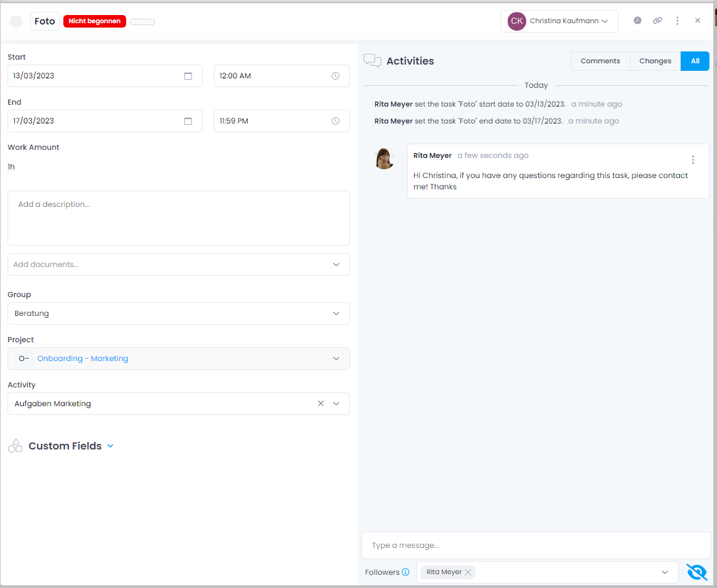Image resolution: width=717 pixels, height=588 pixels.
Task: Click the start date change log entry
Action: coord(498,104)
